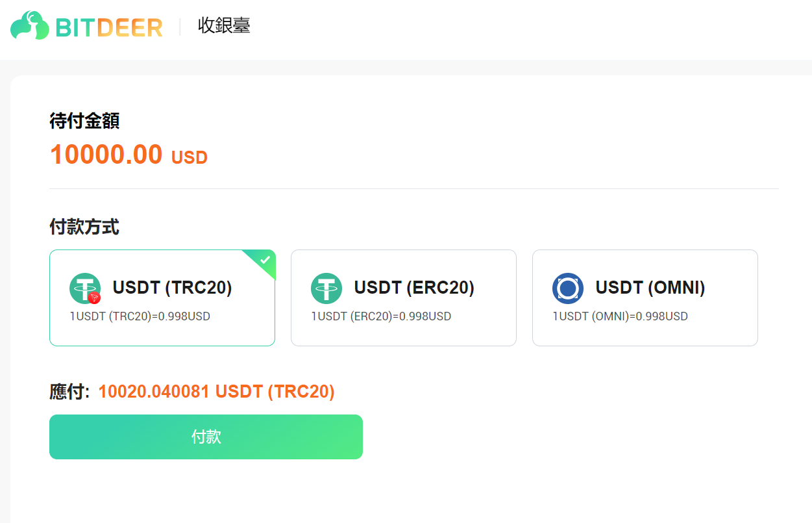The image size is (812, 523).
Task: Click the red TRON badge on the Tether icon
Action: coord(95,298)
